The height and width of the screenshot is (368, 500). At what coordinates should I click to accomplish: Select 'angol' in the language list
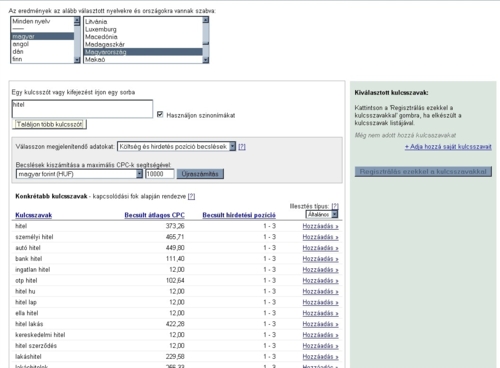42,44
